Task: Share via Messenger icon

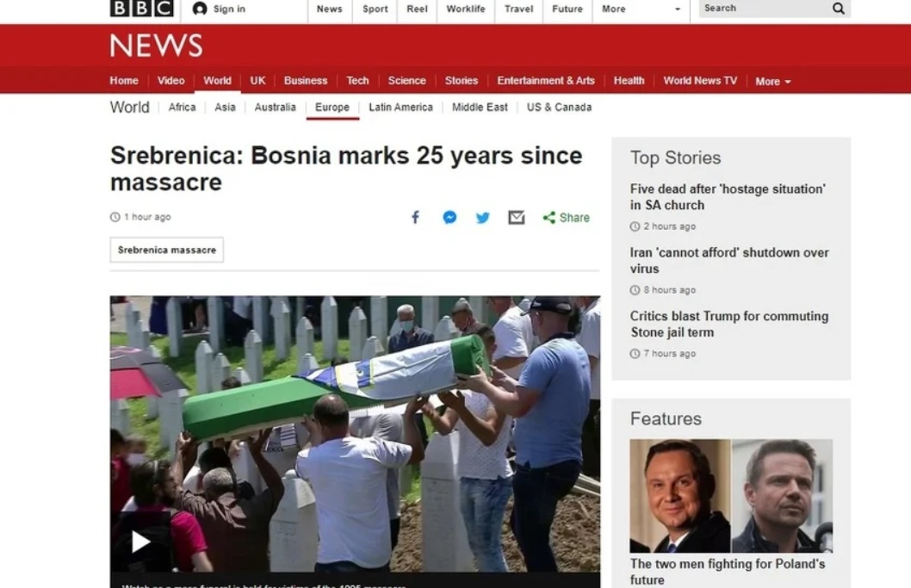Action: [449, 217]
